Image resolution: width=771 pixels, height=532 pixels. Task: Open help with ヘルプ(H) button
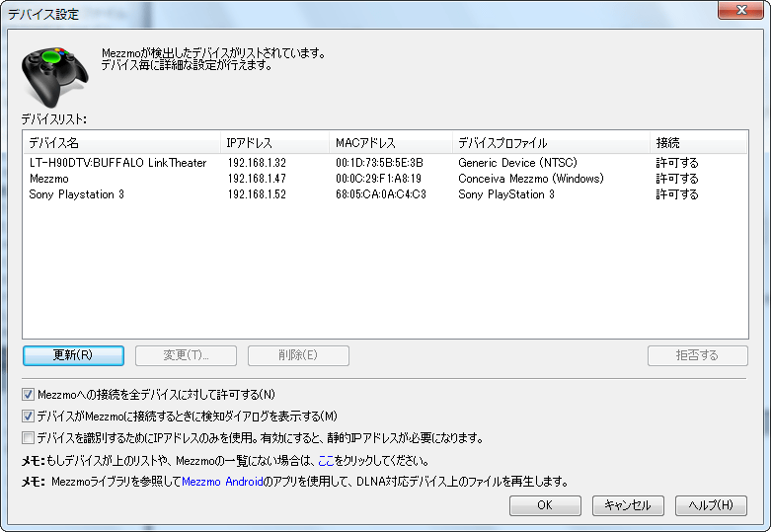[711, 505]
